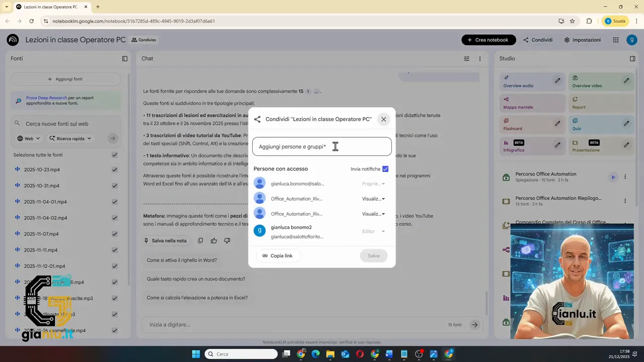
Task: Select suggestion Quale tasto rapido crea un nuovo documento?
Action: coord(196,279)
